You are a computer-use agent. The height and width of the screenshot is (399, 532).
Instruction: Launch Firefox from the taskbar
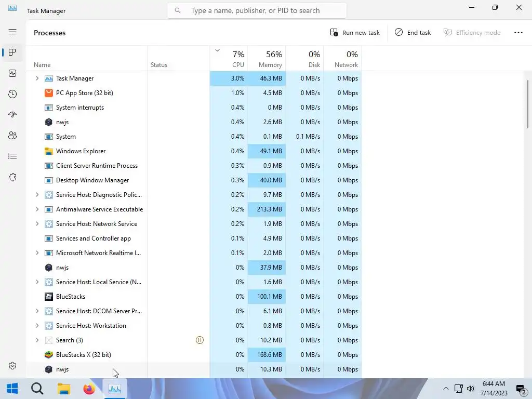(x=89, y=389)
